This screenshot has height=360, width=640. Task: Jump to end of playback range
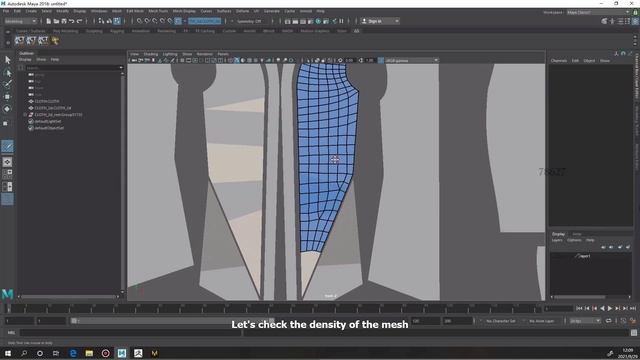633,309
